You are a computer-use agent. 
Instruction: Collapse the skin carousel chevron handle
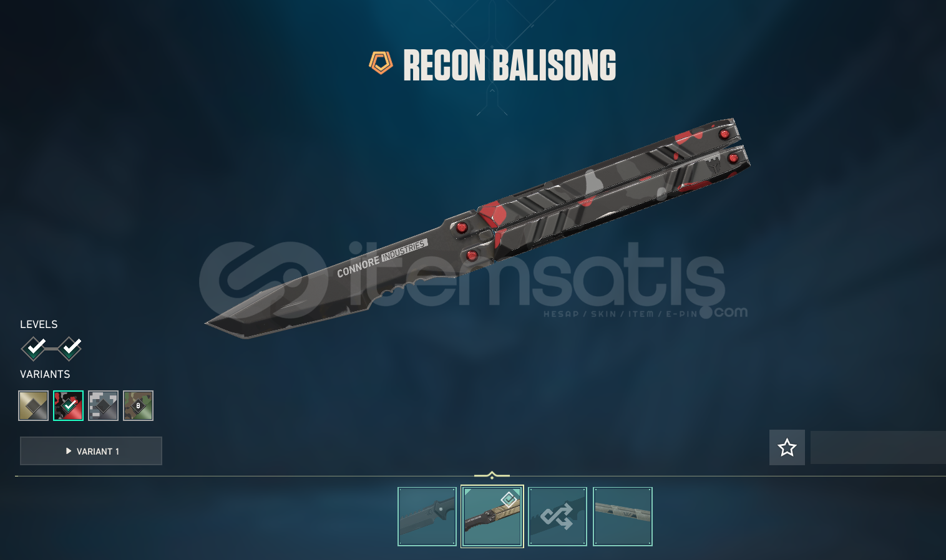tap(492, 476)
